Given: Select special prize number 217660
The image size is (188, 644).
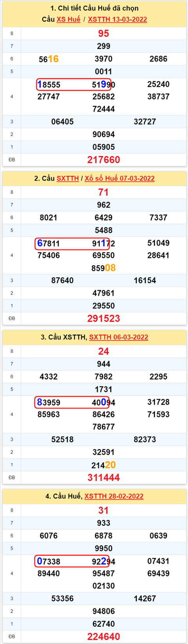Looking at the screenshot, I should [104, 160].
